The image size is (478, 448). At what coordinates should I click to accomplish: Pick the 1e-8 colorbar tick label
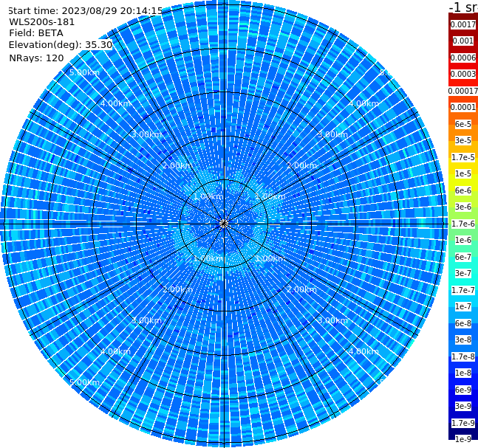[463, 373]
